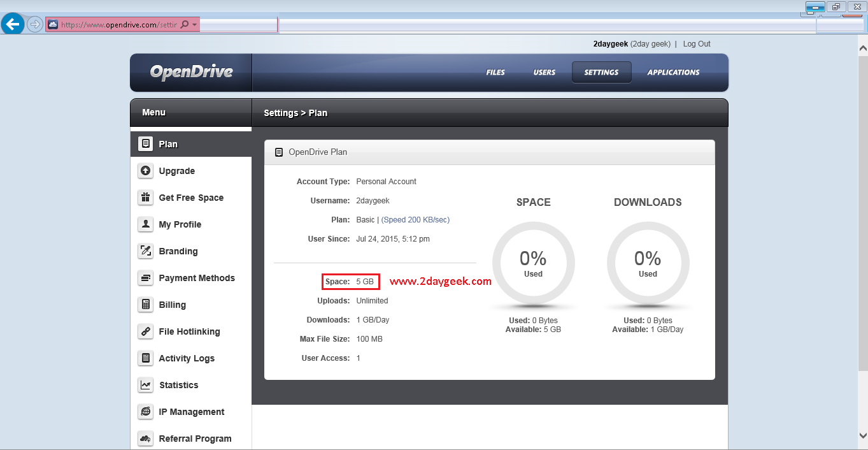This screenshot has height=450, width=868.
Task: Click the User Access value 1
Action: pos(359,358)
